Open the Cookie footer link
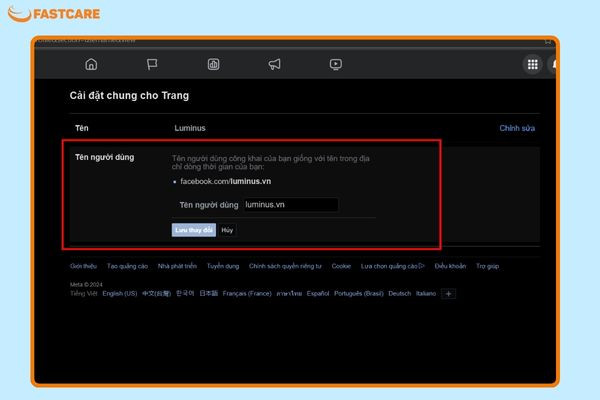The image size is (600, 400). coord(341,266)
